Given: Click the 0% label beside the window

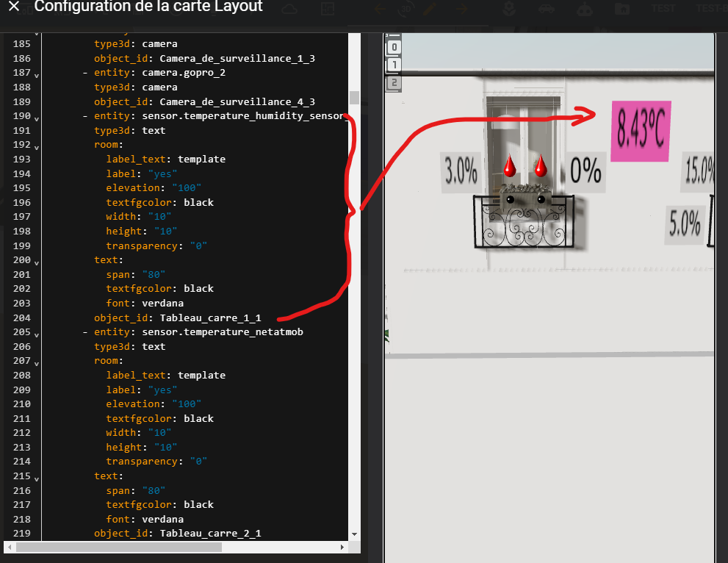Looking at the screenshot, I should click(x=585, y=173).
